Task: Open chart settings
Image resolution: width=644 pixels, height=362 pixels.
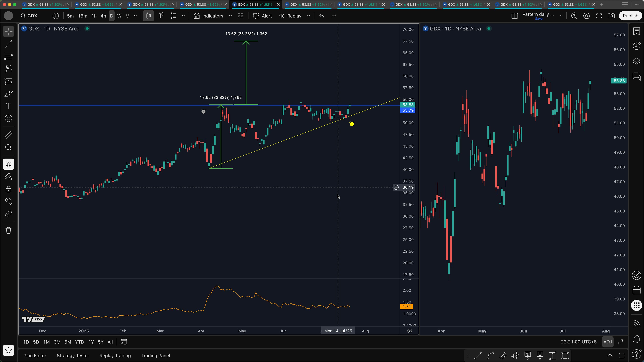Action: pos(586,16)
